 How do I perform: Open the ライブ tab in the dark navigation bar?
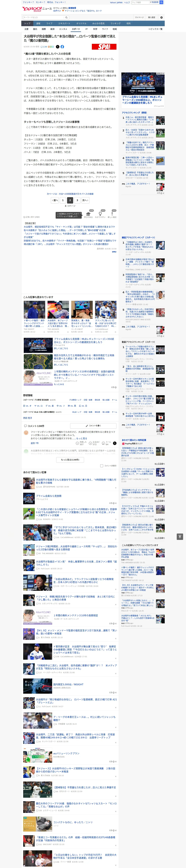[49, 24]
